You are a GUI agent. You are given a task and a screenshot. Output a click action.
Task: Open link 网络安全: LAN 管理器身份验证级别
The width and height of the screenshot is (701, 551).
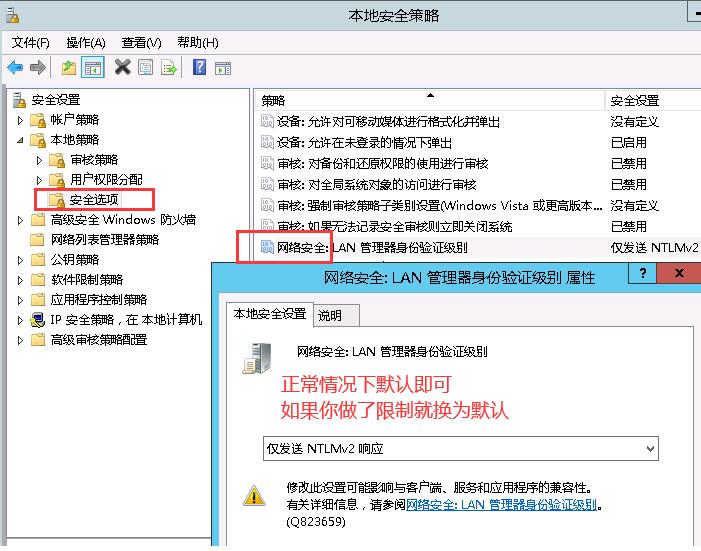click(501, 505)
